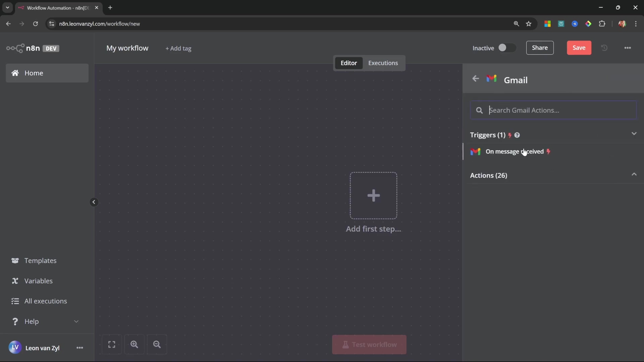Screen dimensions: 644x362
Task: Switch to the Executions tab
Action: coord(383,63)
